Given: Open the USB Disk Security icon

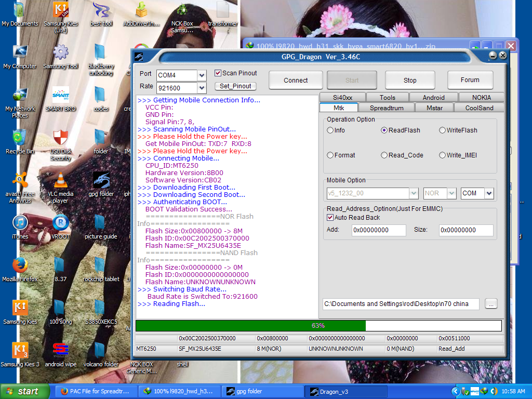Looking at the screenshot, I should click(61, 138).
